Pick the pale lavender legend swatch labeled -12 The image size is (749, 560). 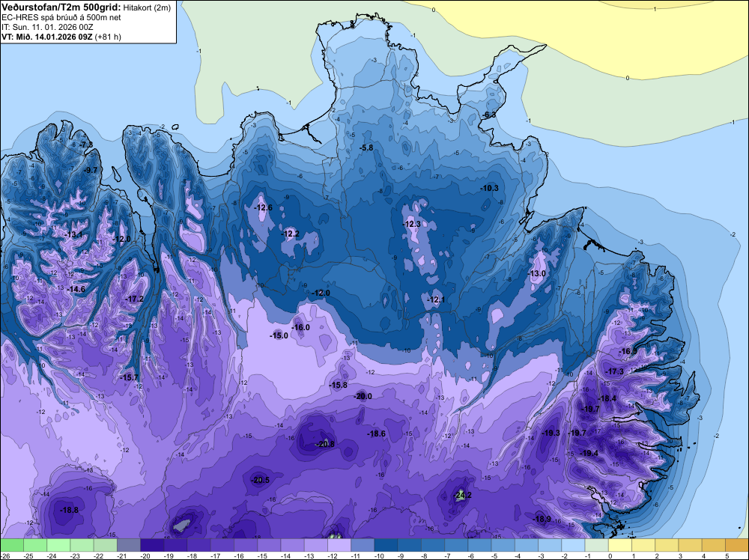click(x=339, y=545)
